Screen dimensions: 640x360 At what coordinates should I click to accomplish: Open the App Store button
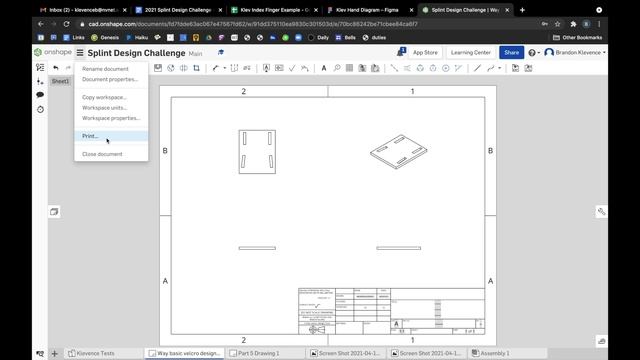point(425,53)
